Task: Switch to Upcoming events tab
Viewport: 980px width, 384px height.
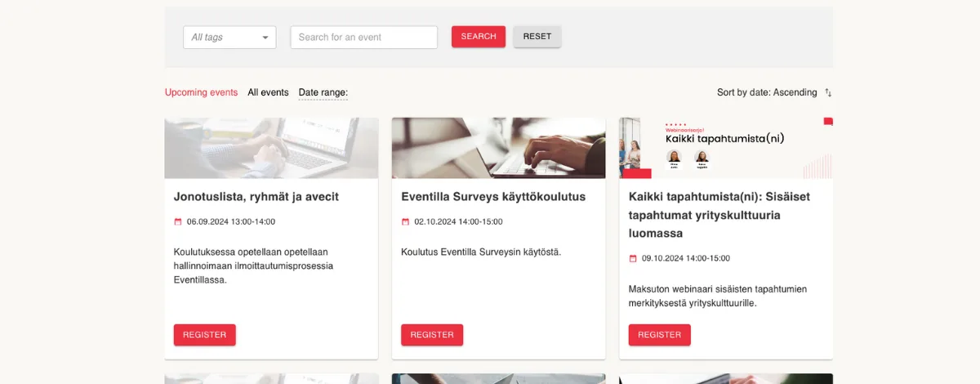Action: [x=201, y=92]
